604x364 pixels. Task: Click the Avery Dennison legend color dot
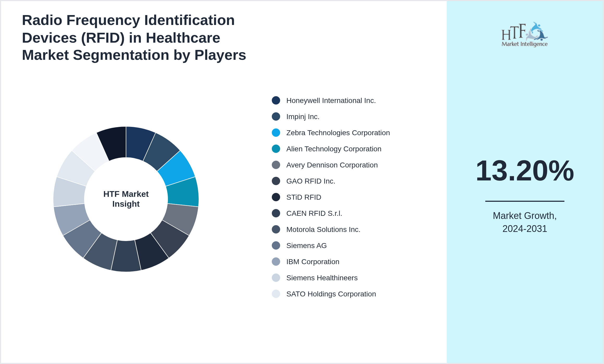[x=276, y=165]
